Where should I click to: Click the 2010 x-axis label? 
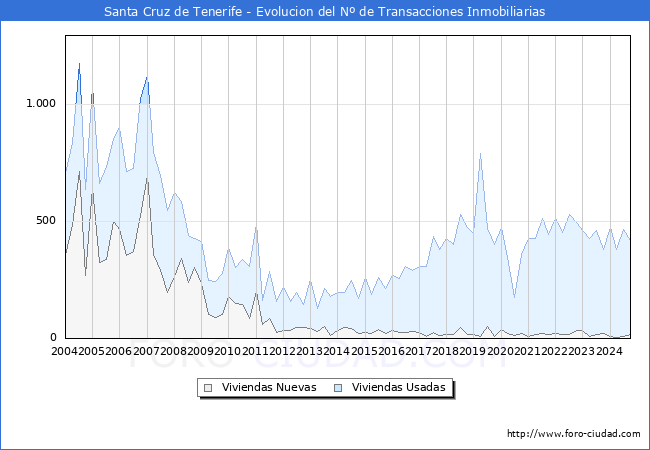point(228,351)
